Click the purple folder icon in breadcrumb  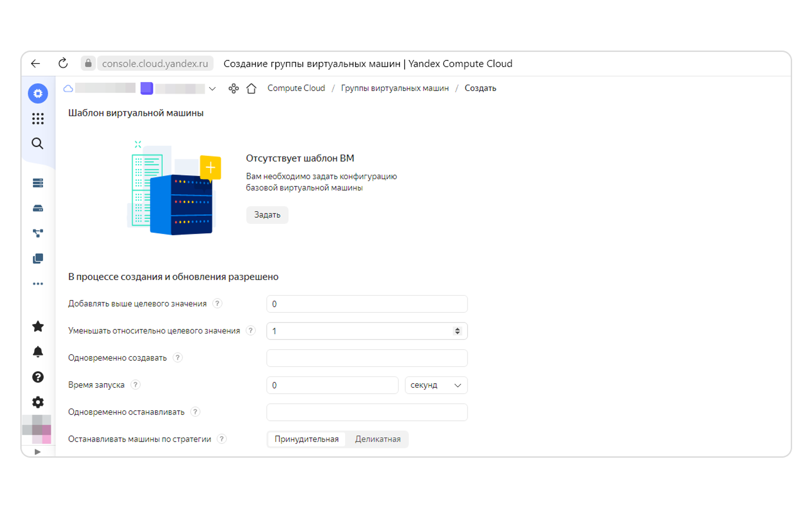pos(147,88)
